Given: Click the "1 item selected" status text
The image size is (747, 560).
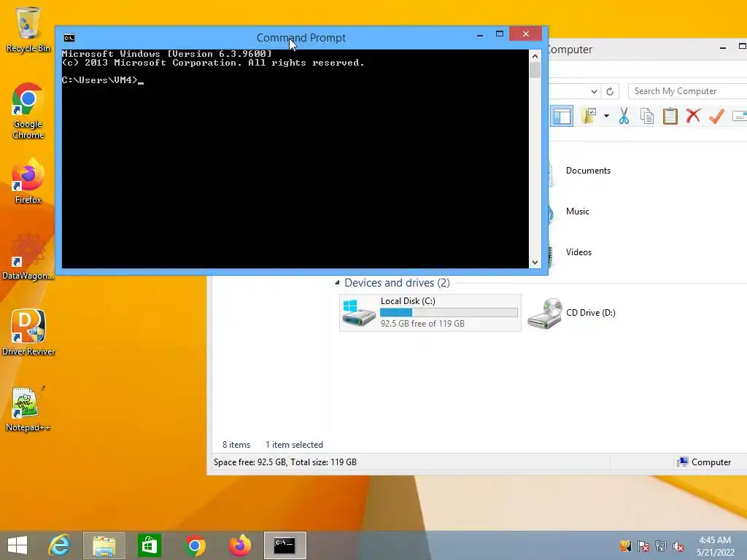Looking at the screenshot, I should tap(294, 445).
